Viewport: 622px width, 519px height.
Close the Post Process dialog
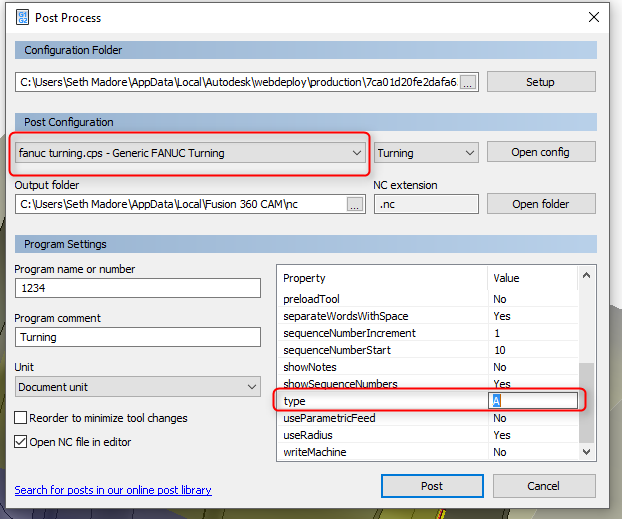tap(594, 17)
